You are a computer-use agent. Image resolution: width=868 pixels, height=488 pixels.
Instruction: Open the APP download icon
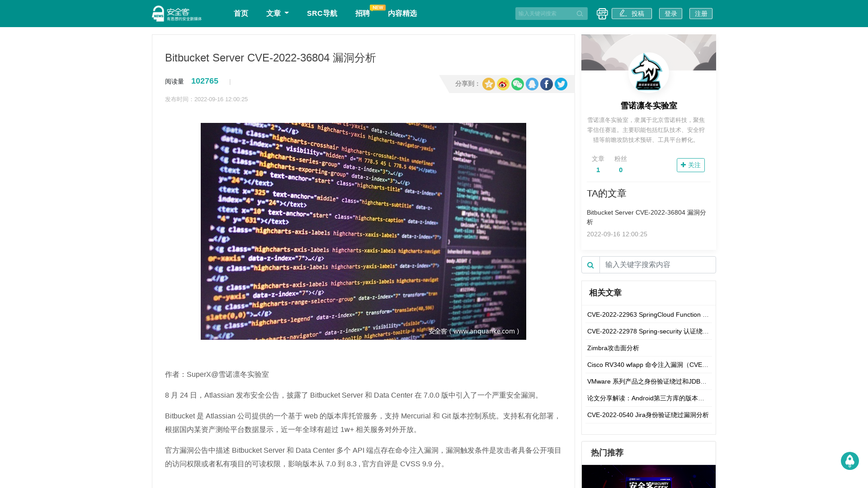[602, 14]
